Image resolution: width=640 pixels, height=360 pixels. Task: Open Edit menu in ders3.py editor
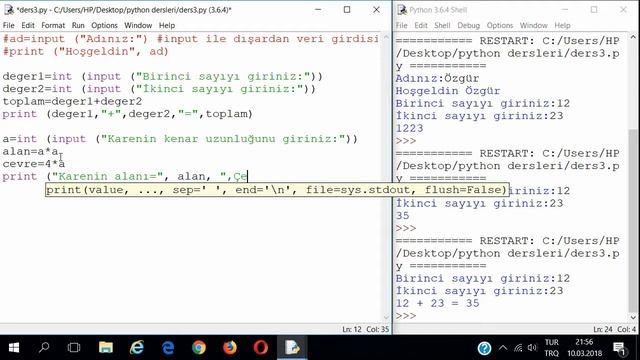28,25
